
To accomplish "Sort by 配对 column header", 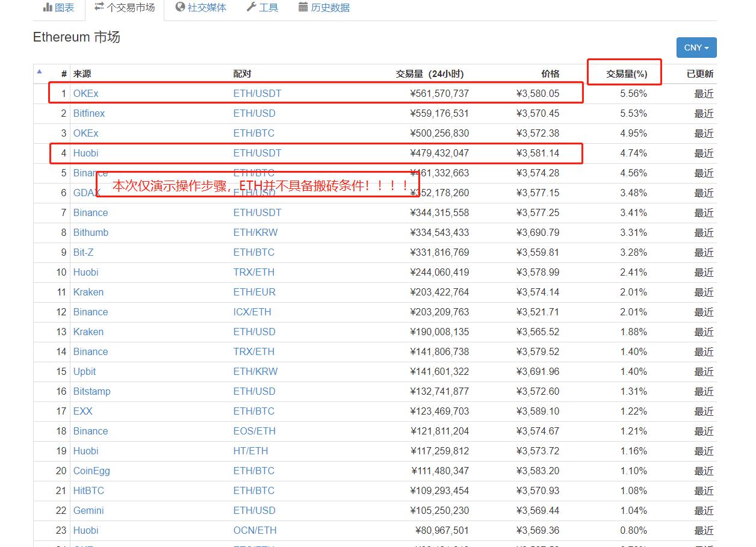I will click(242, 74).
